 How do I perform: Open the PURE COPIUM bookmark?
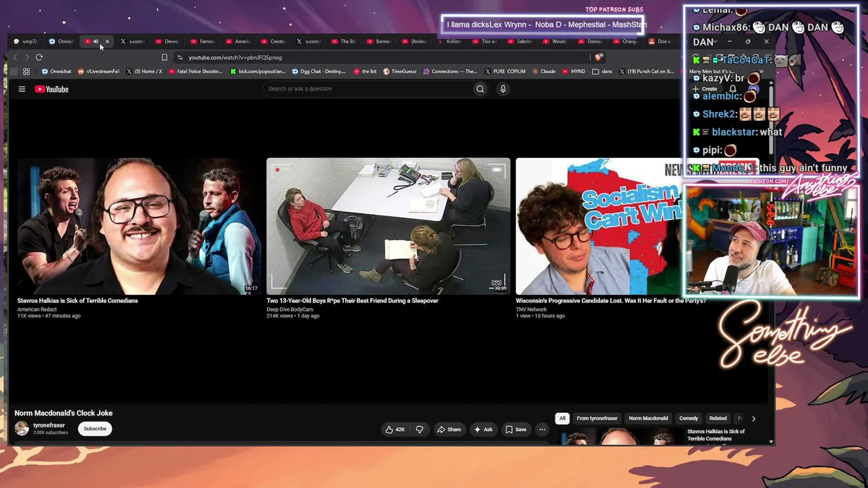[505, 71]
